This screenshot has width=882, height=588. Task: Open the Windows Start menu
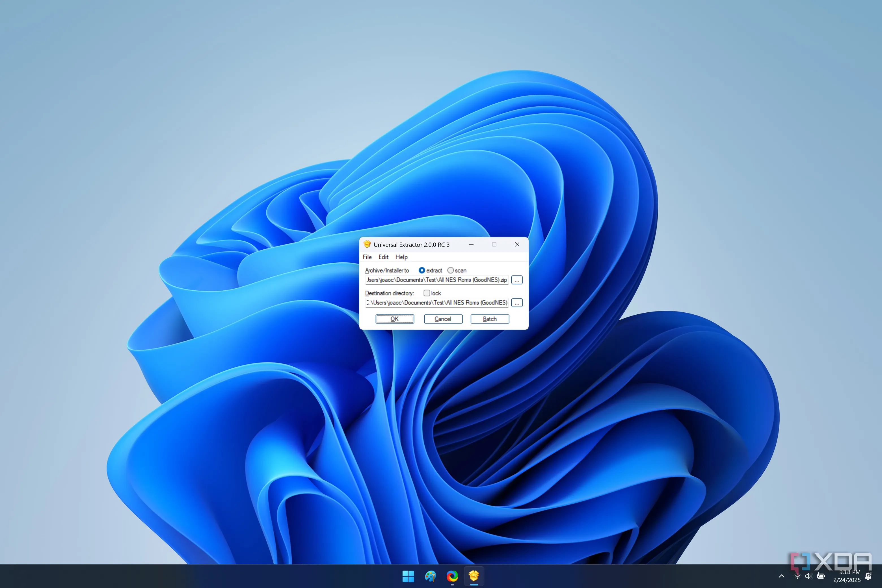408,576
